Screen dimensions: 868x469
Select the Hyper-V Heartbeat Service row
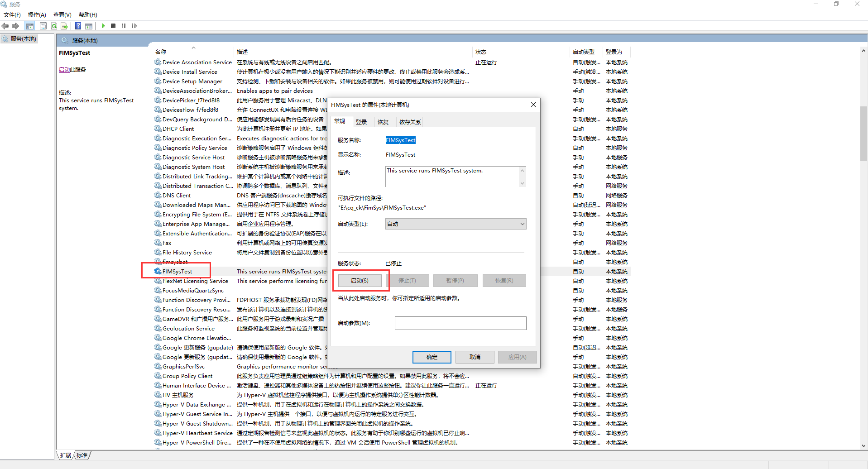coord(392,433)
